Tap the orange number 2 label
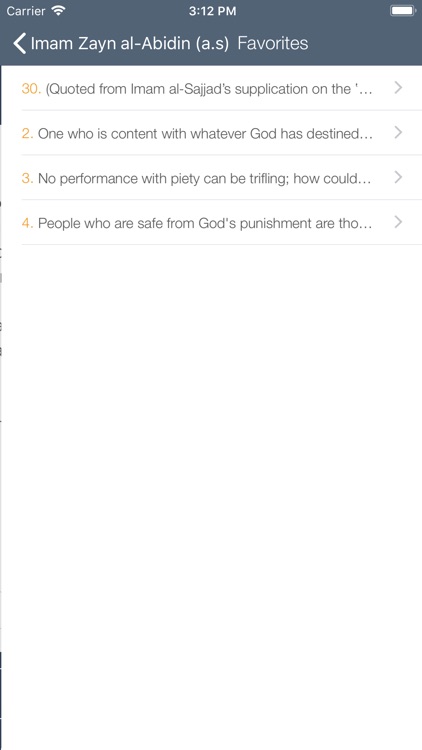Screen dimensions: 422x750 (28, 133)
